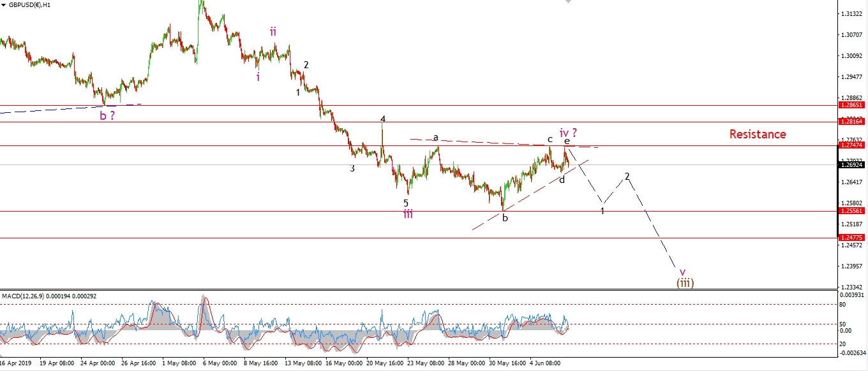This screenshot has height=371, width=868.
Task: Click the GBPUSD(€),H1 chart title
Action: click(x=31, y=4)
